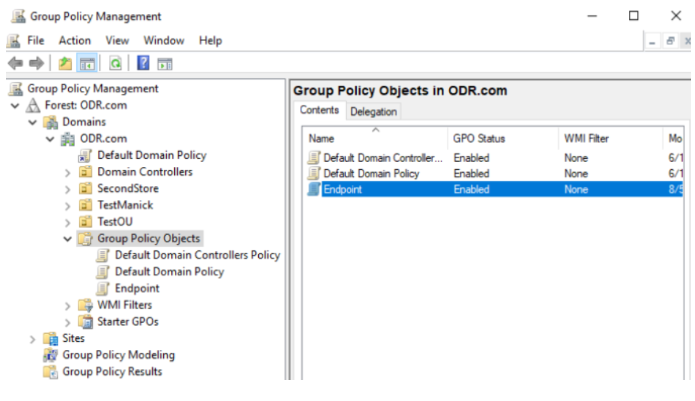Image resolution: width=695 pixels, height=401 pixels.
Task: Select the Endpoint GPO icon in tree
Action: (103, 288)
